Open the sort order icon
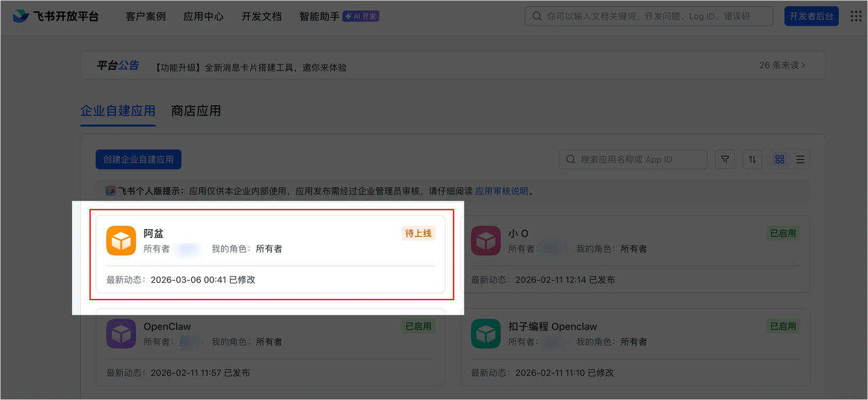Image resolution: width=868 pixels, height=400 pixels. pos(752,159)
